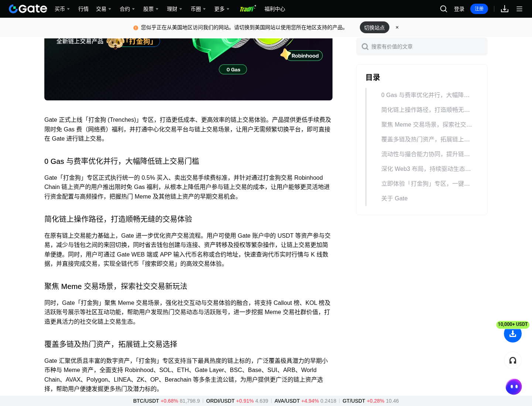Click the Robinhood label in banner
The image size is (532, 406).
tap(305, 56)
